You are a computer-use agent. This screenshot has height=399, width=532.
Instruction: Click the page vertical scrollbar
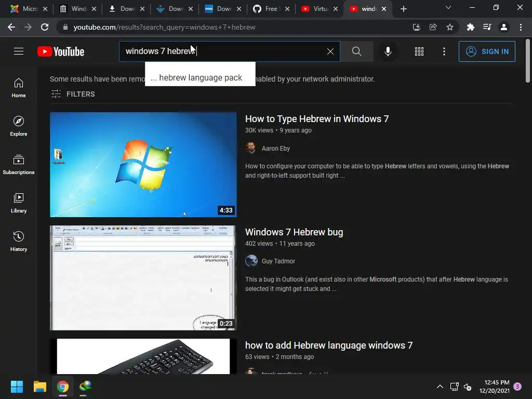point(528,61)
